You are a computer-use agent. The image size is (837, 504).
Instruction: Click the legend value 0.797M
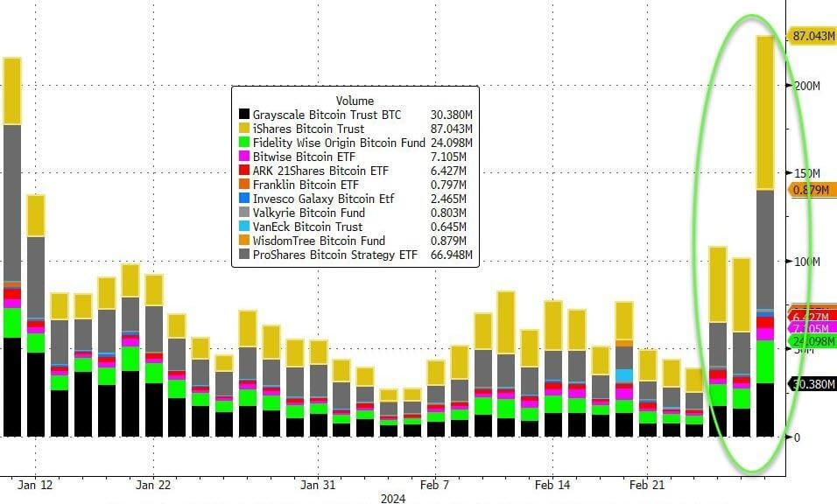point(448,185)
